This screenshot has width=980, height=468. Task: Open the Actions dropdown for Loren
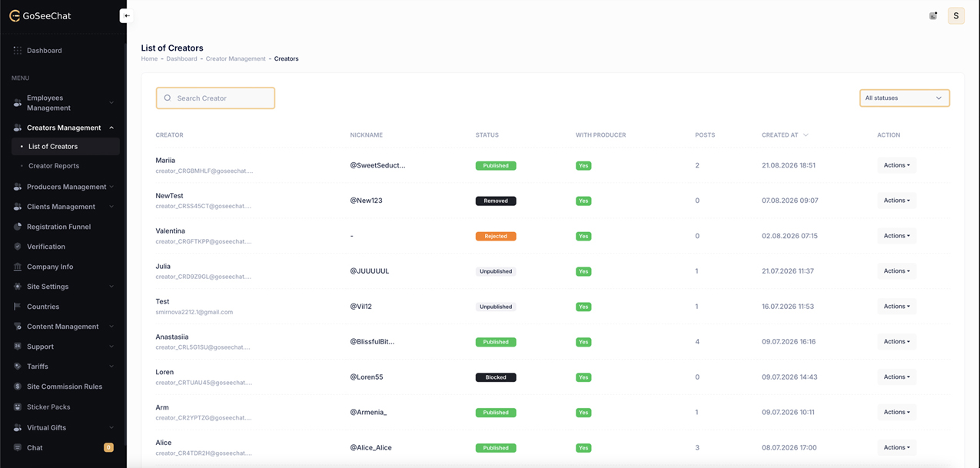(896, 377)
